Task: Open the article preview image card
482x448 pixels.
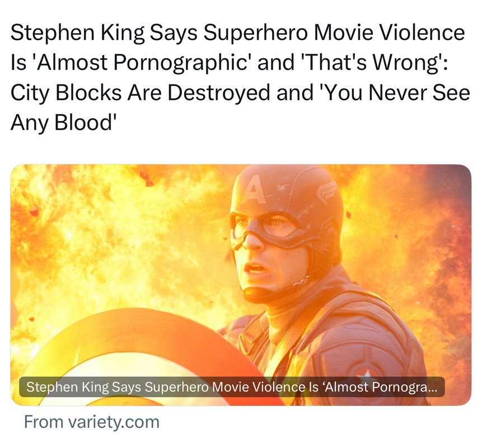Action: (241, 285)
